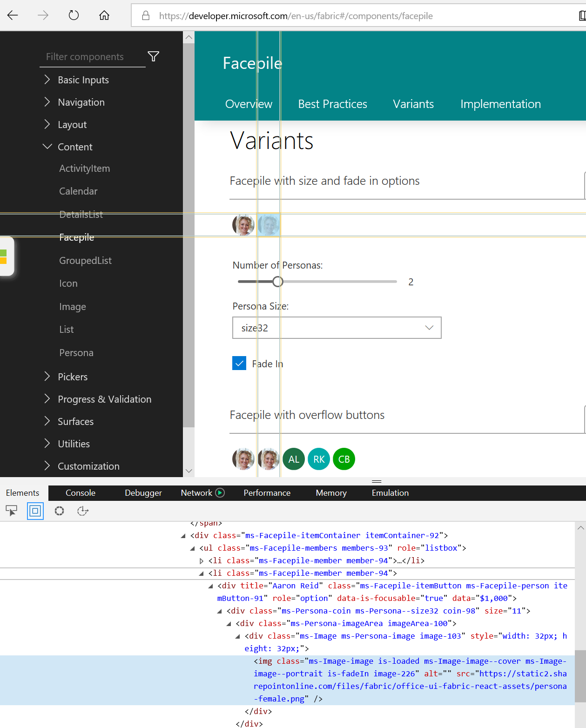Select Persona in the components sidebar
The image size is (586, 728).
point(76,352)
